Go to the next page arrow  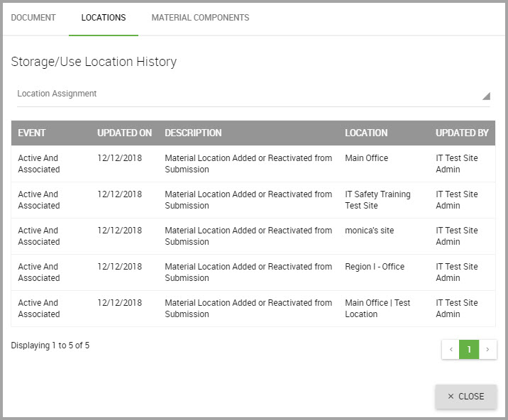tap(487, 349)
